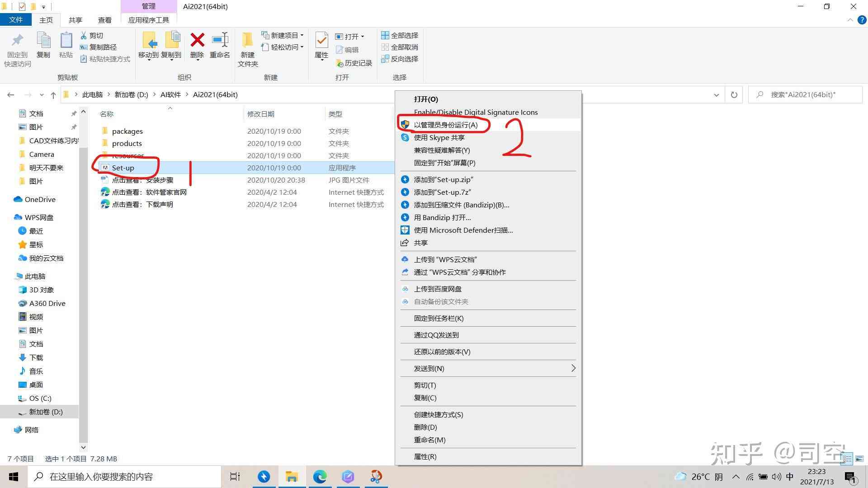
Task: Open the recent locations dropdown arrow
Action: point(42,95)
